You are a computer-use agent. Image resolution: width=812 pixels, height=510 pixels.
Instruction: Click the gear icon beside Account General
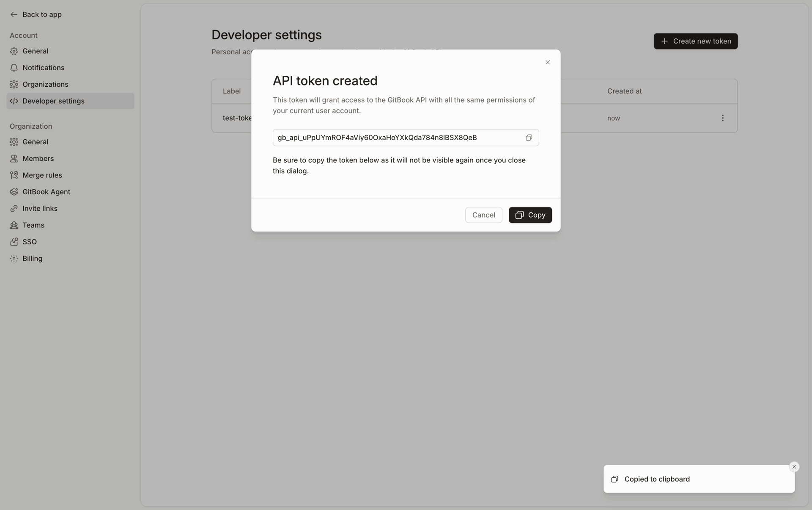[x=14, y=51]
